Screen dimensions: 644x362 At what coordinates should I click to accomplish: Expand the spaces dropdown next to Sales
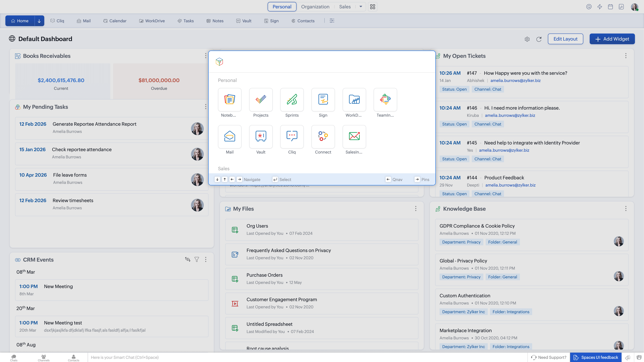tap(361, 7)
